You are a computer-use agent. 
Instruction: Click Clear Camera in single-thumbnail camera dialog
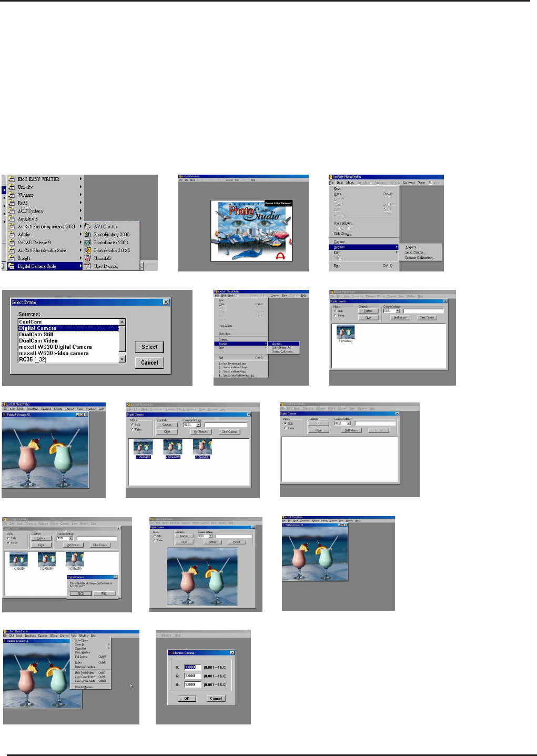tap(427, 318)
